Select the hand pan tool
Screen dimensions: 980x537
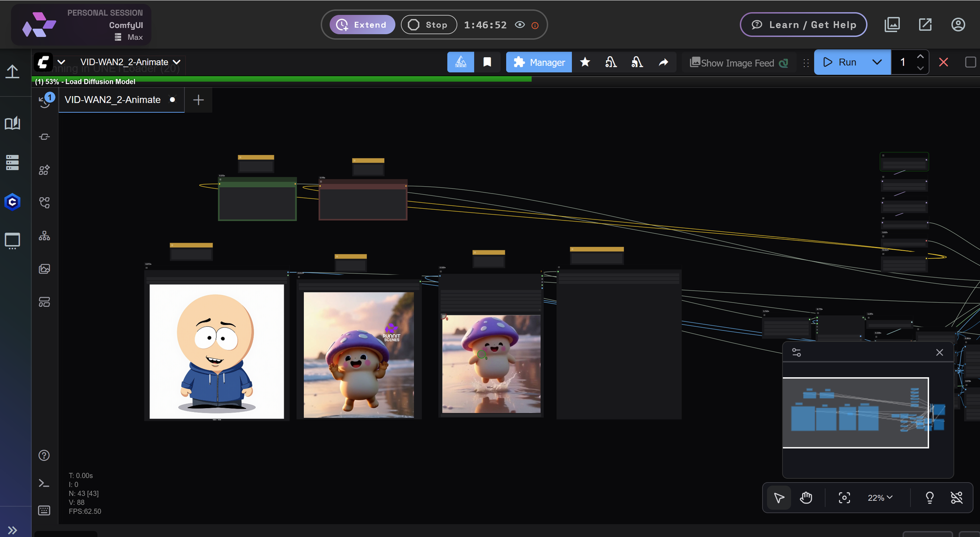click(806, 498)
